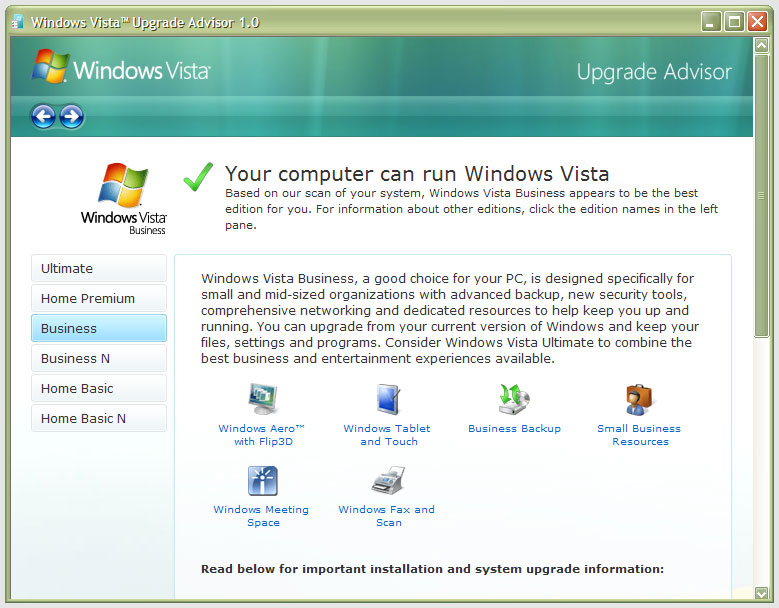779x608 pixels.
Task: Go forward with the blue forward arrow
Action: point(72,117)
